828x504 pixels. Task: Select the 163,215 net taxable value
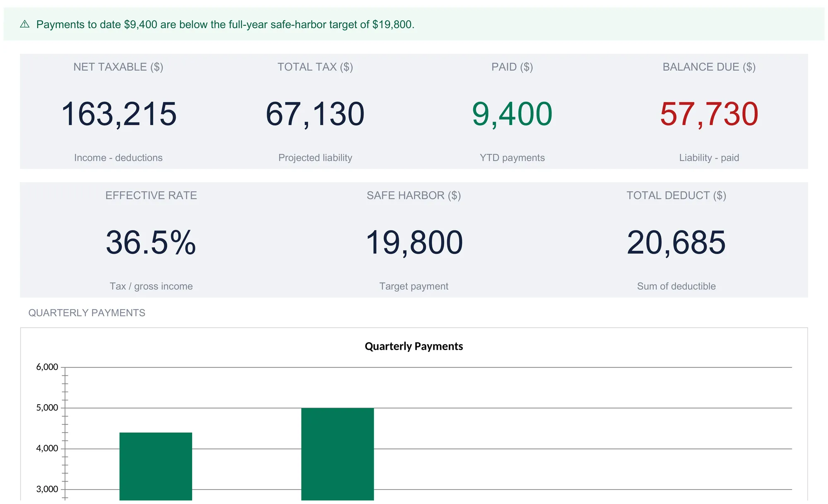(119, 114)
